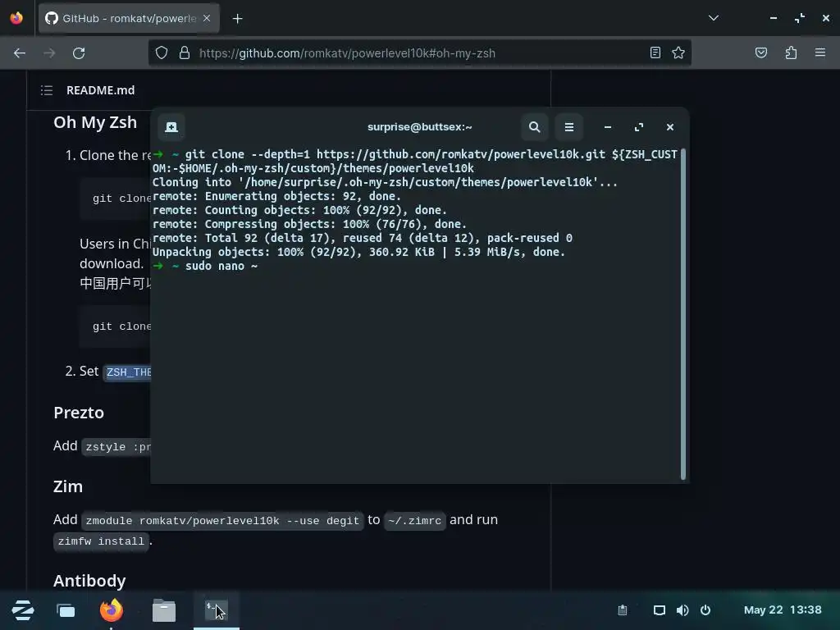Click the Zim heading
Screen dimensions: 840x630
[68, 486]
